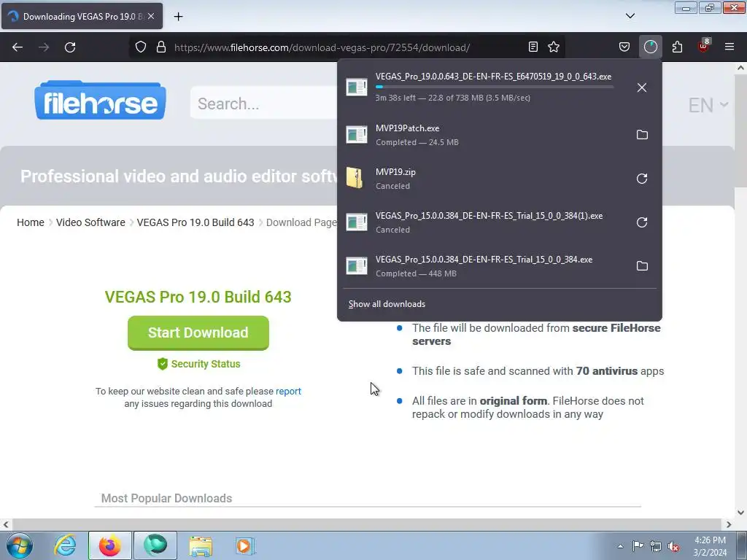This screenshot has width=747, height=560.
Task: Click the green Start Download button
Action: pyautogui.click(x=198, y=332)
